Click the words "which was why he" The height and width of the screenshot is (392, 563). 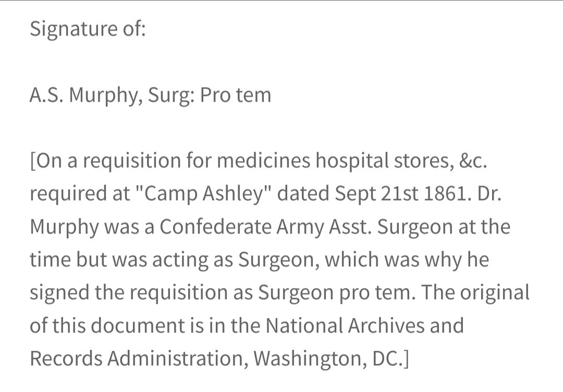[407, 260]
